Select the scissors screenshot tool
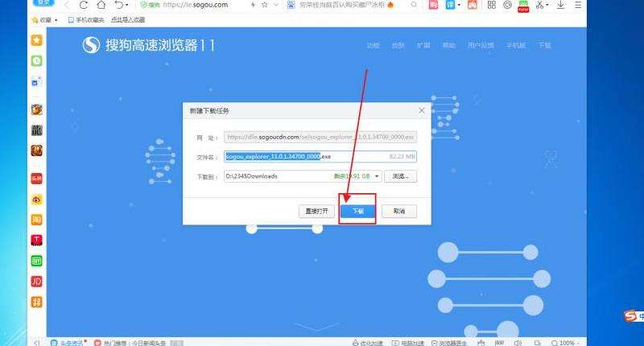 539,5
